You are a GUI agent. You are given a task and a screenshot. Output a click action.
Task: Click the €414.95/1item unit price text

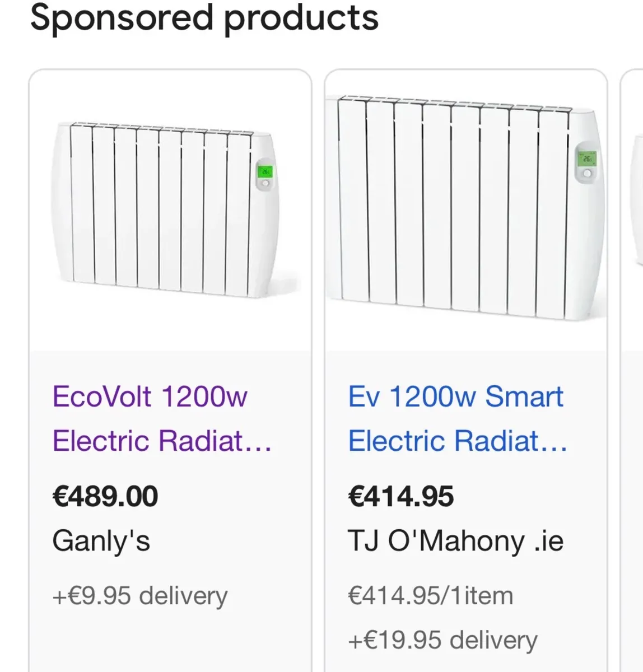[430, 595]
